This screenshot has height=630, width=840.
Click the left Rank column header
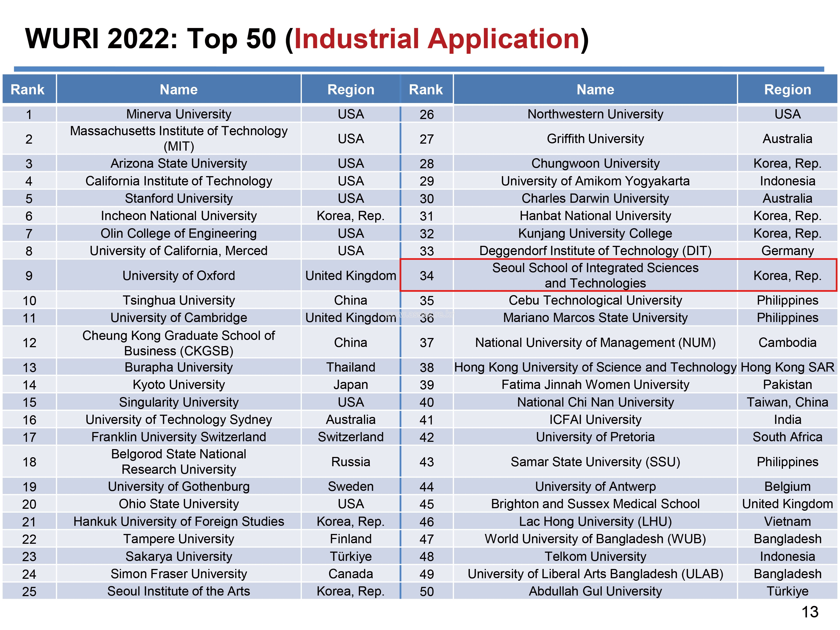coord(27,90)
